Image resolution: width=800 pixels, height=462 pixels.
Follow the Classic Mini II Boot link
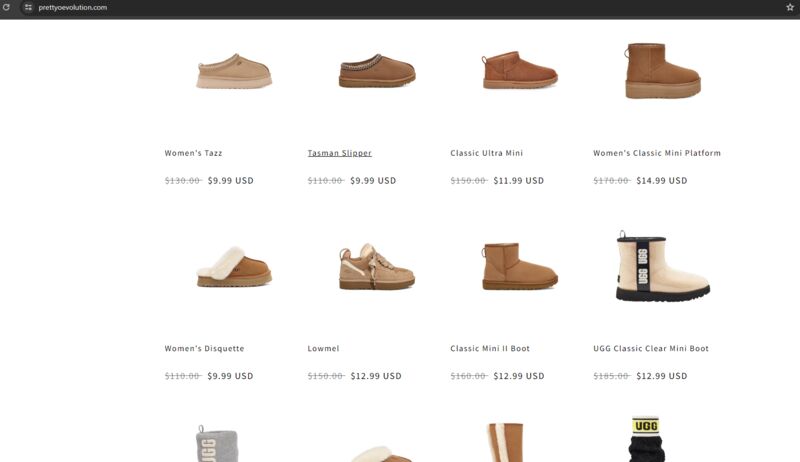490,348
